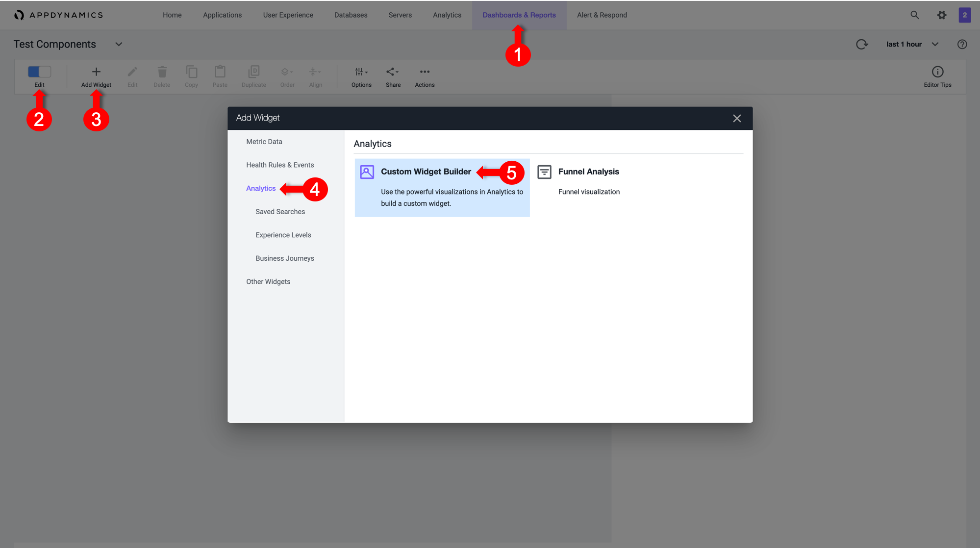This screenshot has width=980, height=548.
Task: Go to the Home tab
Action: (172, 15)
